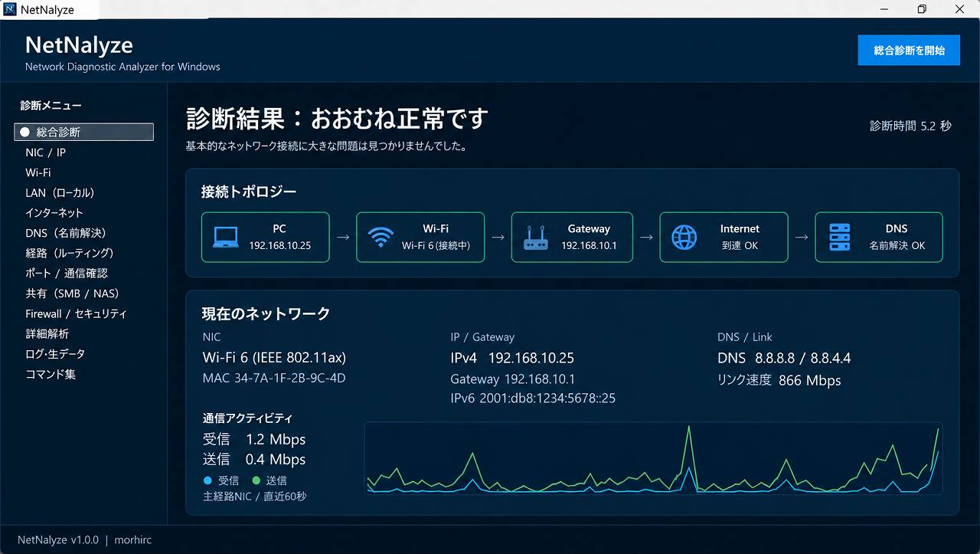Click NetNalyze v1.0.0 in status bar
The height and width of the screenshot is (554, 980).
tap(58, 540)
